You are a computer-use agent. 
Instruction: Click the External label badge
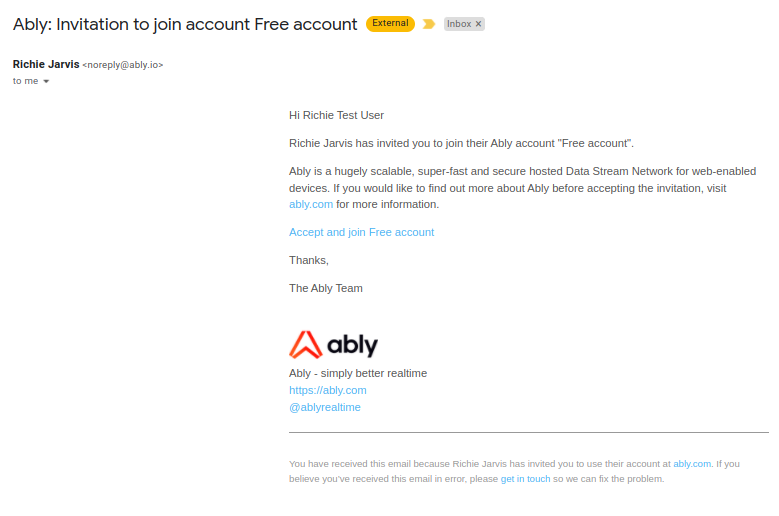point(390,23)
